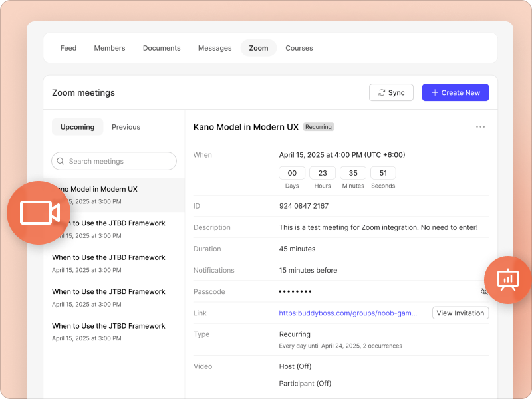The width and height of the screenshot is (532, 399).
Task: Click the Host (Off) video setting
Action: [x=295, y=366]
